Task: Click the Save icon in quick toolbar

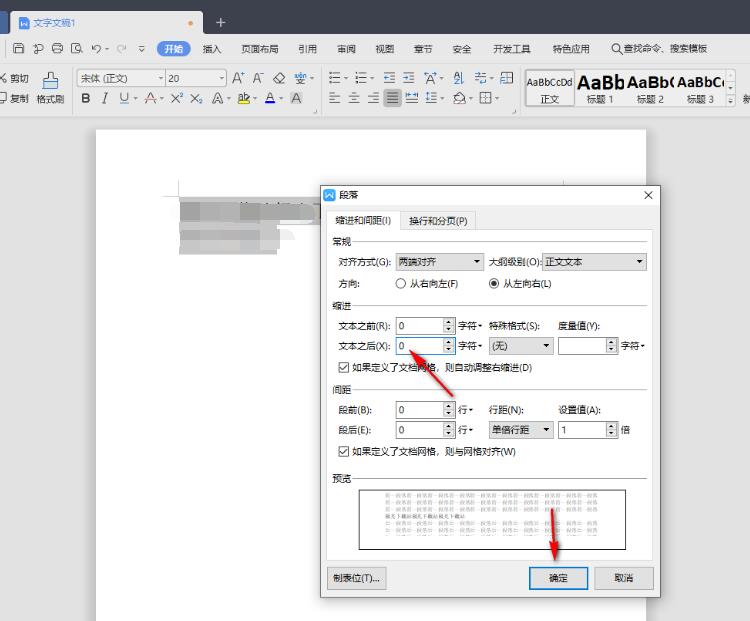Action: [x=18, y=48]
